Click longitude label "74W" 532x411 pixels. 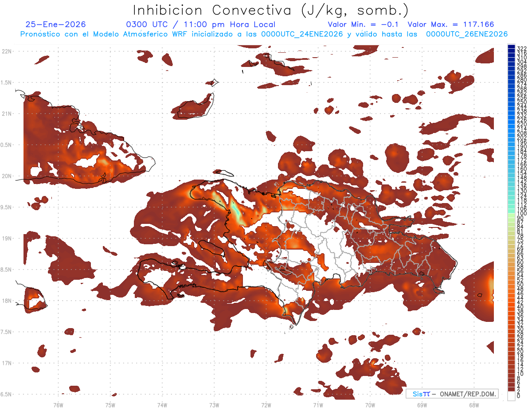tap(162, 405)
